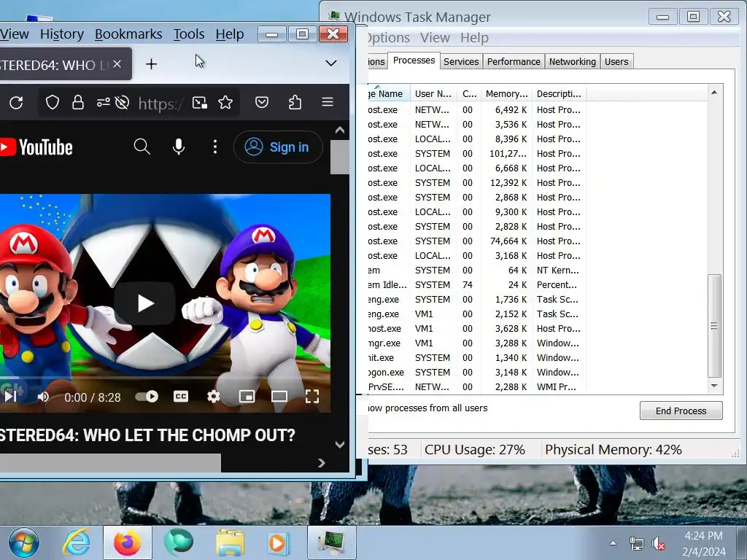The height and width of the screenshot is (560, 747).
Task: Sort processes by User Name column
Action: 433,94
